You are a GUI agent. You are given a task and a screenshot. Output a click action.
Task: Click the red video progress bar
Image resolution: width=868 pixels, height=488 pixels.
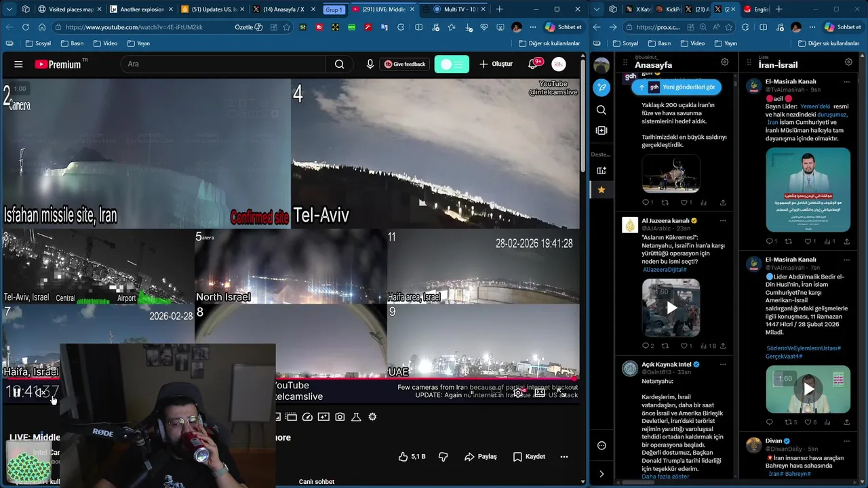290,378
